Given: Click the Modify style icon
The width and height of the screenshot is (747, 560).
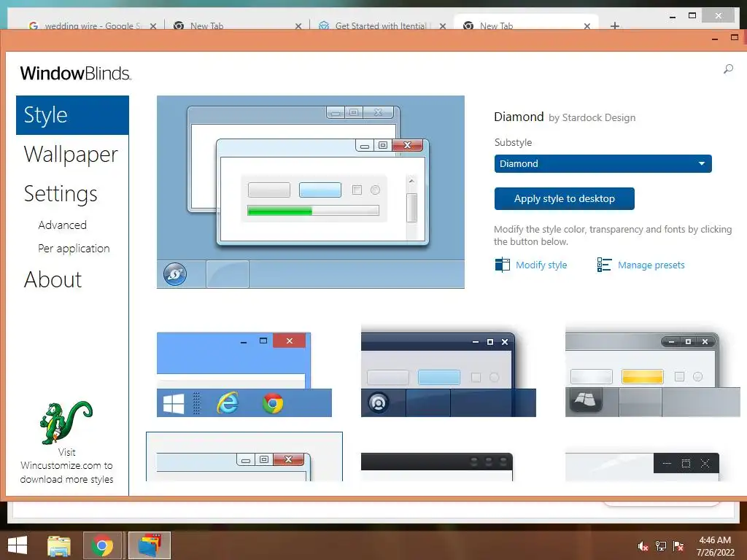Looking at the screenshot, I should tap(502, 264).
